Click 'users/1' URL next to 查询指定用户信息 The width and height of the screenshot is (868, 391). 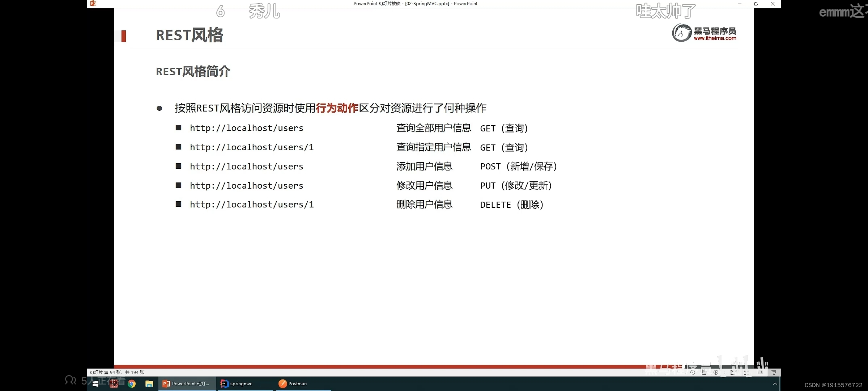[252, 147]
